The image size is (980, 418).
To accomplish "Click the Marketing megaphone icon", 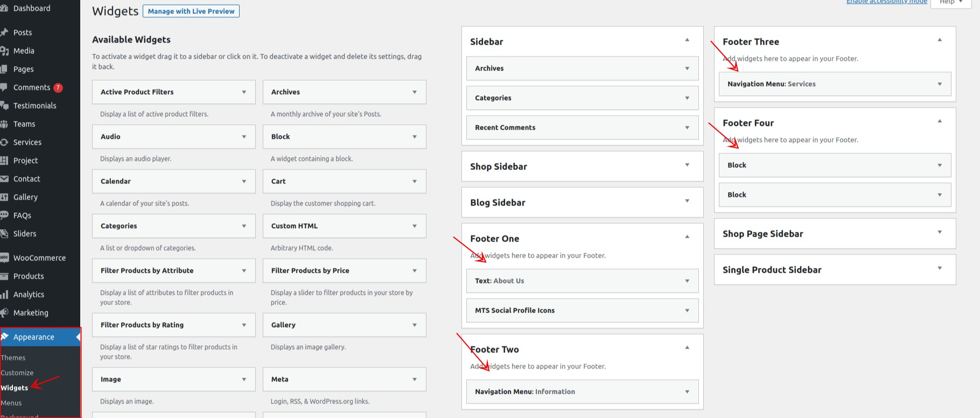I will pyautogui.click(x=4, y=313).
